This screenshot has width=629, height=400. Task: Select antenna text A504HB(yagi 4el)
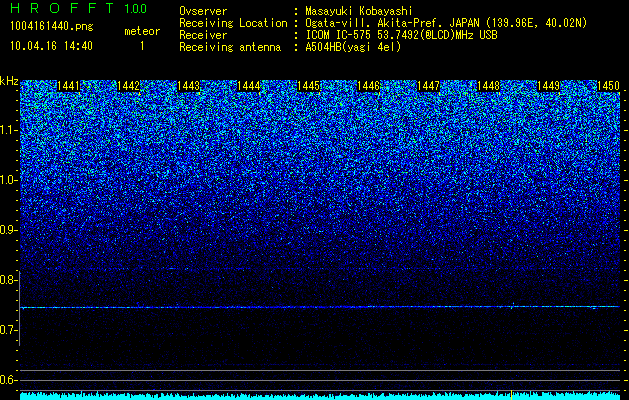353,47
